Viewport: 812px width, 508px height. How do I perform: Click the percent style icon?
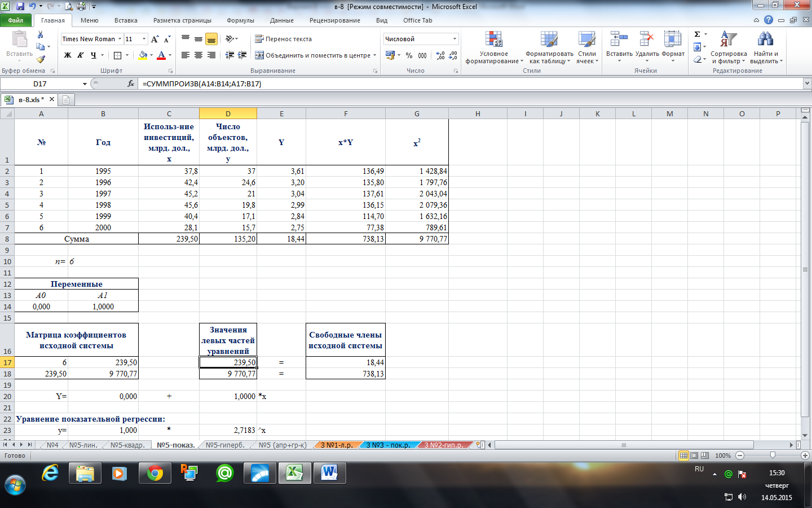tap(409, 55)
